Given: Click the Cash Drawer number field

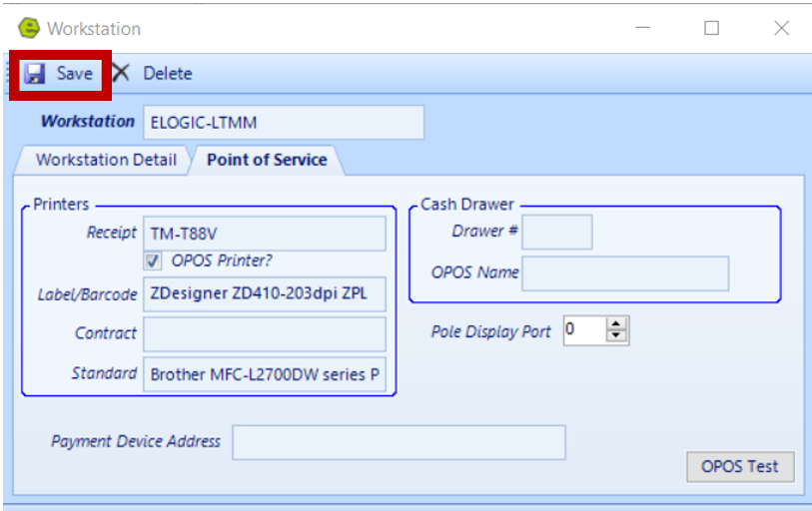Looking at the screenshot, I should coord(556,232).
